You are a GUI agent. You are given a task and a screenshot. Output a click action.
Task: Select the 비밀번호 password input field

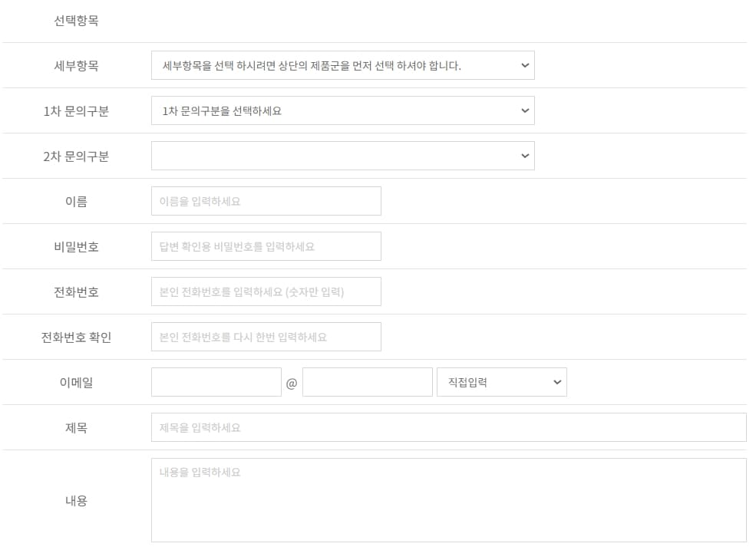point(266,245)
